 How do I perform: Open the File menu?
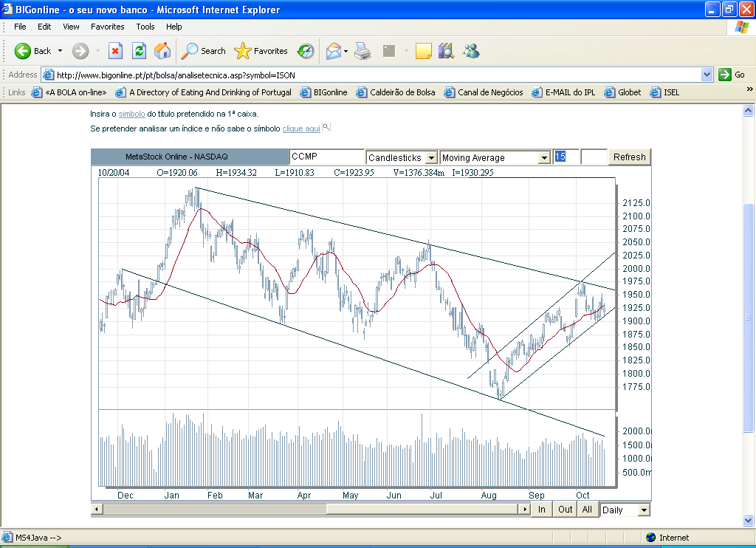[x=20, y=27]
